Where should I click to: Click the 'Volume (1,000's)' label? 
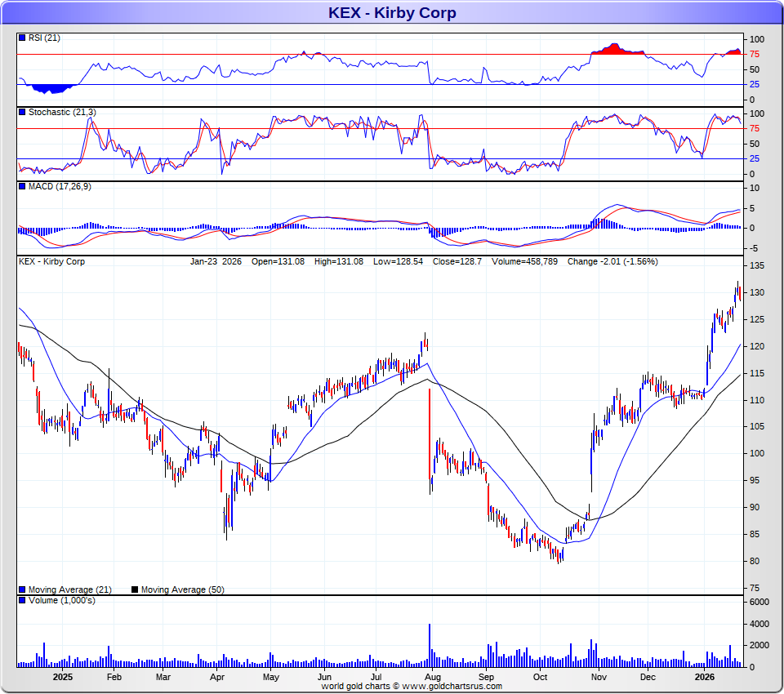point(61,600)
